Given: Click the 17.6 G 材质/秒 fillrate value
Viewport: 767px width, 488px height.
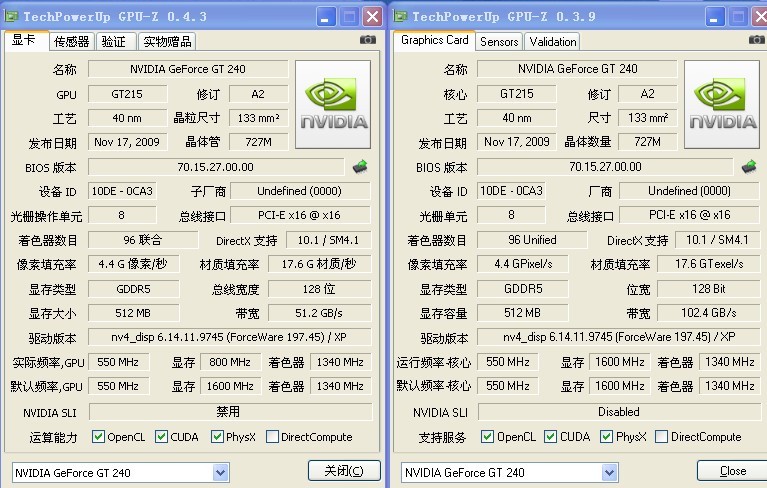Looking at the screenshot, I should pos(320,264).
